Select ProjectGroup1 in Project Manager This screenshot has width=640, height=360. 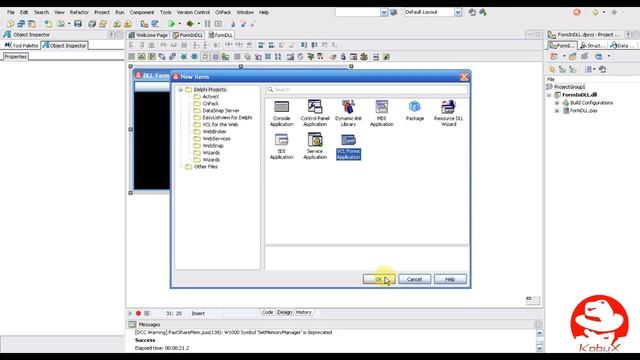point(569,87)
